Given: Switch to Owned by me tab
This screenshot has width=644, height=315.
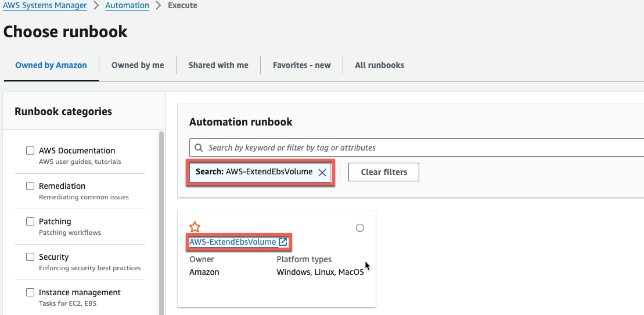Looking at the screenshot, I should (x=138, y=65).
